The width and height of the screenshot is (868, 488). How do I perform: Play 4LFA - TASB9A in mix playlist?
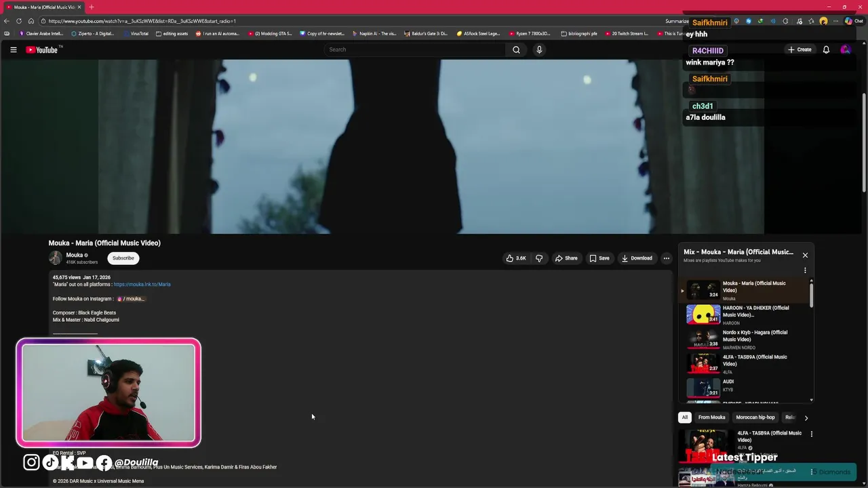coord(744,363)
